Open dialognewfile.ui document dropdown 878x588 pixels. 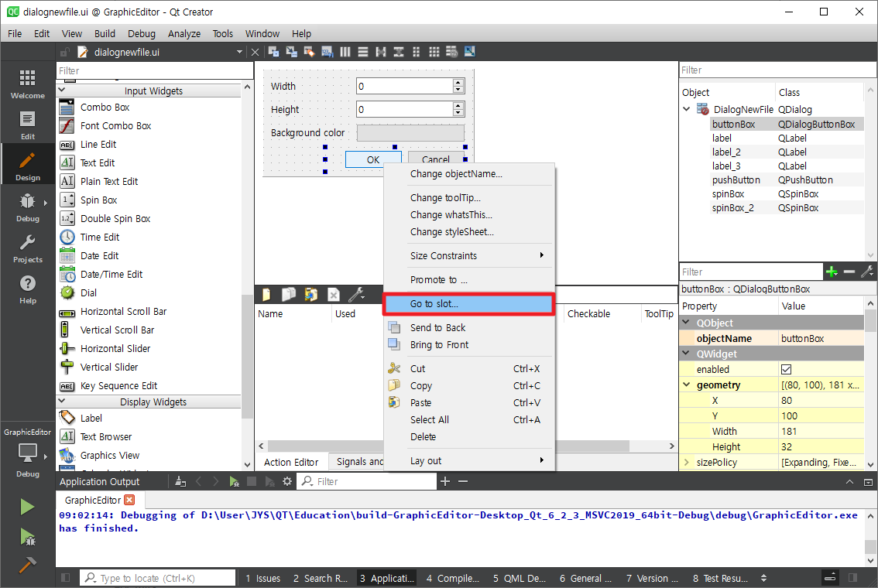[240, 52]
